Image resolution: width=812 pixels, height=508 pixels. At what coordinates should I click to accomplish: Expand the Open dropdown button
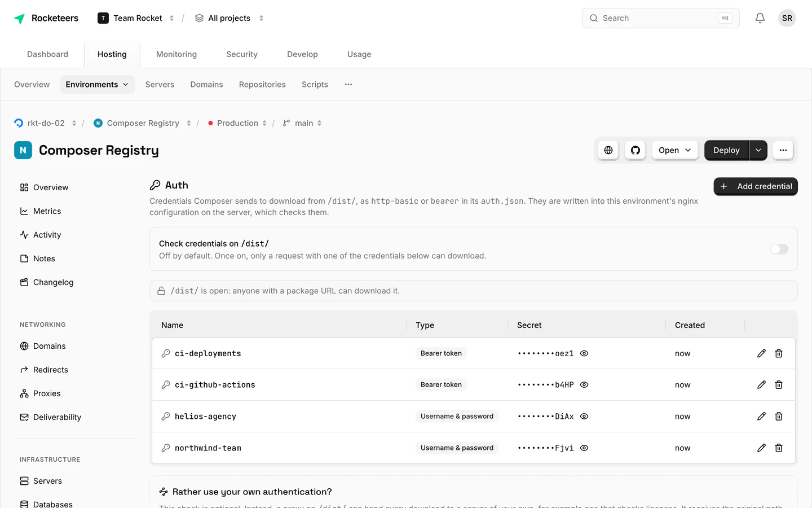675,150
